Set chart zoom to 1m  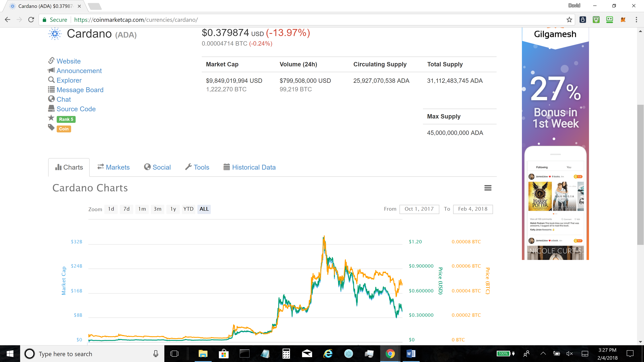(142, 209)
